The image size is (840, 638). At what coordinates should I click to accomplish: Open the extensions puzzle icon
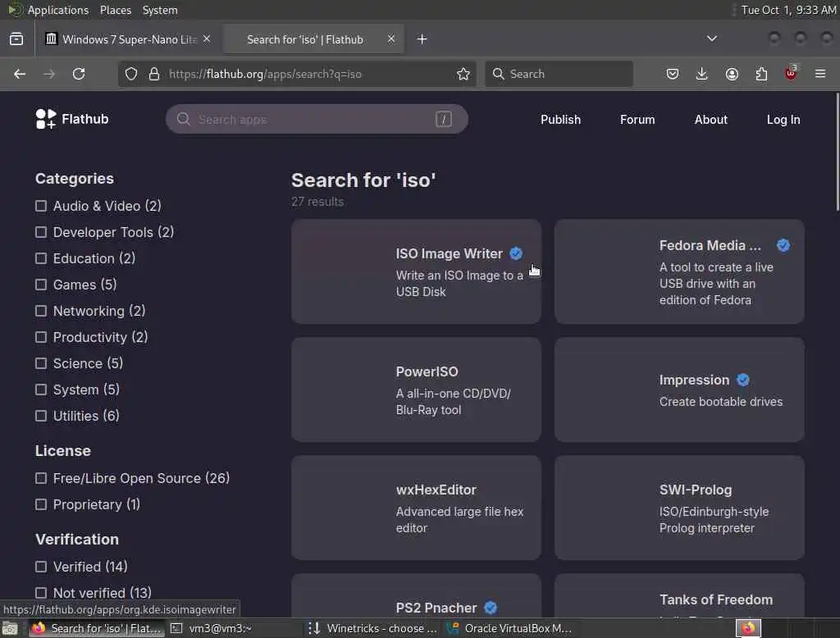click(761, 74)
